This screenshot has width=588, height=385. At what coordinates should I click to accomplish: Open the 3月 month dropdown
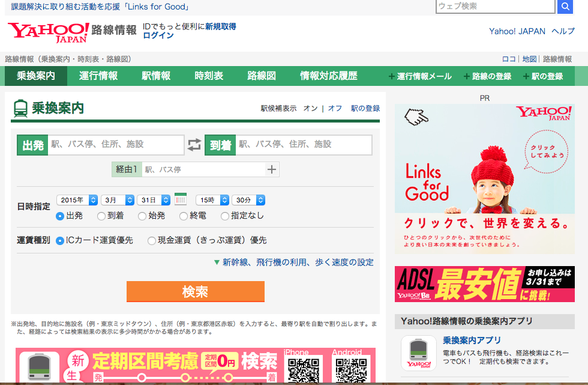pos(118,200)
